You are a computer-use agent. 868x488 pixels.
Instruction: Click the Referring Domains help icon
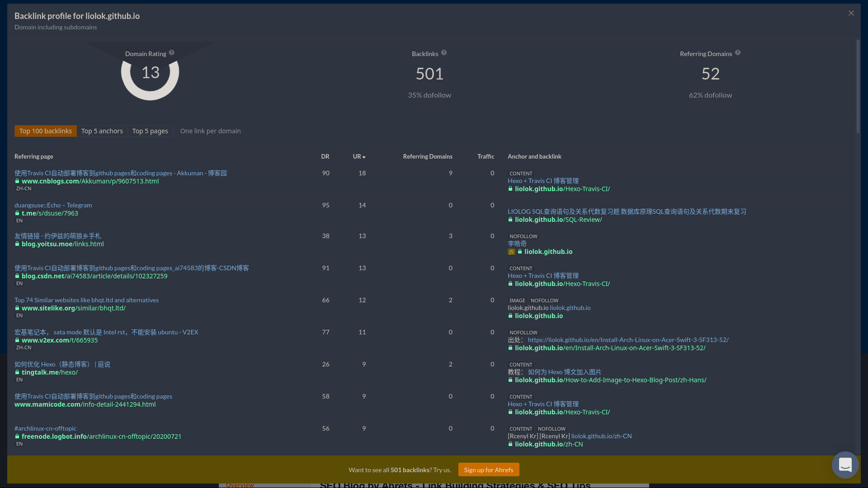pyautogui.click(x=738, y=53)
